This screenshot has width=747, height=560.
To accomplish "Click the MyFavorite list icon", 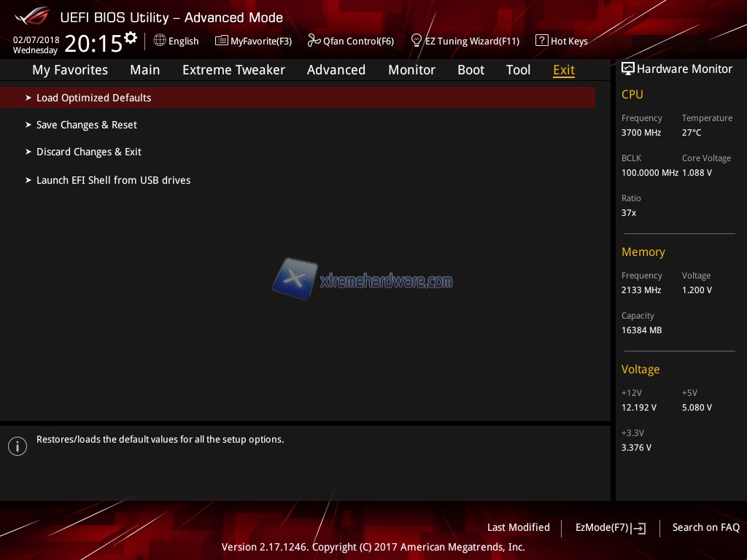I will 222,41.
